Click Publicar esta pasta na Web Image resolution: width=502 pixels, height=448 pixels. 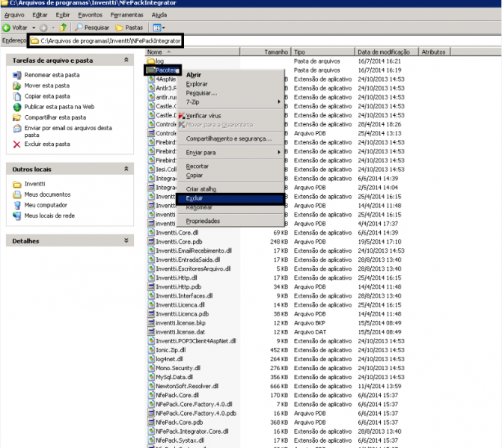point(59,107)
